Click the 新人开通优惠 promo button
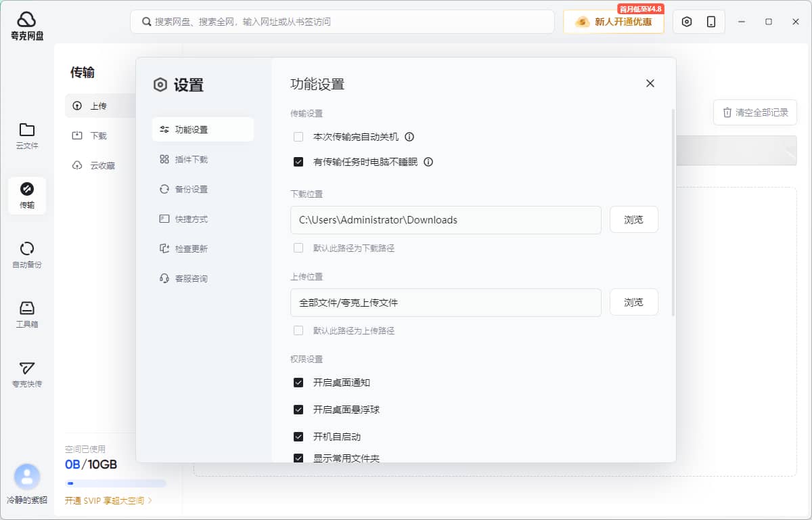 click(x=614, y=22)
